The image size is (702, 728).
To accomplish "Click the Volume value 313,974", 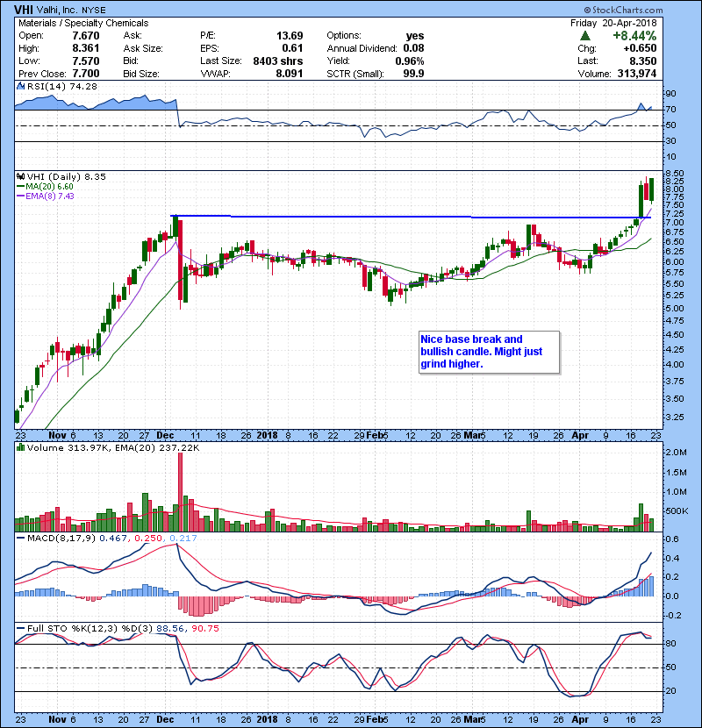I will (637, 74).
